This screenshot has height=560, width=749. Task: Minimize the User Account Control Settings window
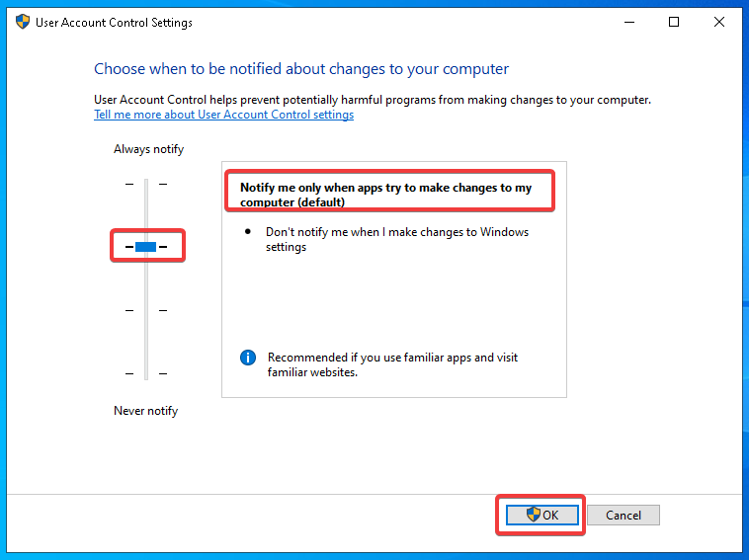coord(629,22)
